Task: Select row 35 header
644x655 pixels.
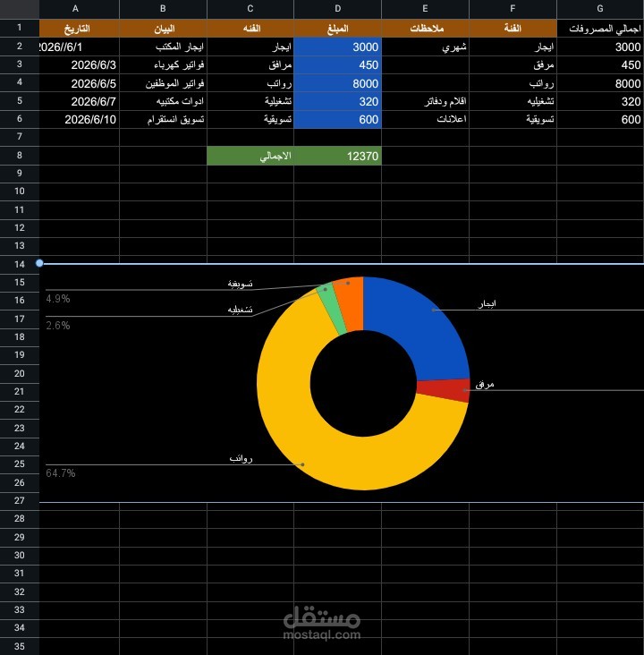Action: [x=19, y=646]
